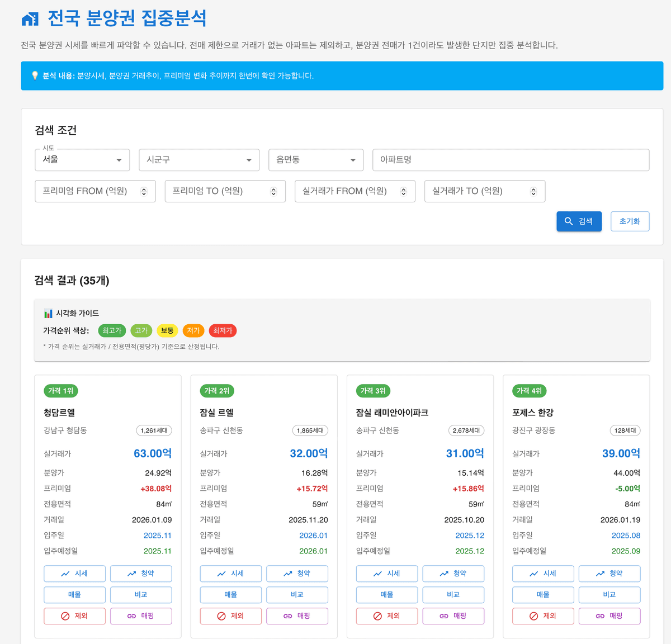Image resolution: width=671 pixels, height=644 pixels.
Task: Click the 매핑 link icon on 잠실 르엘 card
Action: (288, 616)
